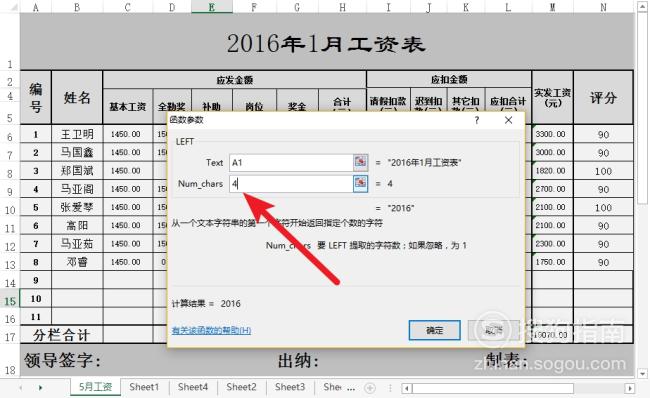This screenshot has width=650, height=398.
Task: Switch to the 5月工资 sheet tab
Action: click(95, 387)
